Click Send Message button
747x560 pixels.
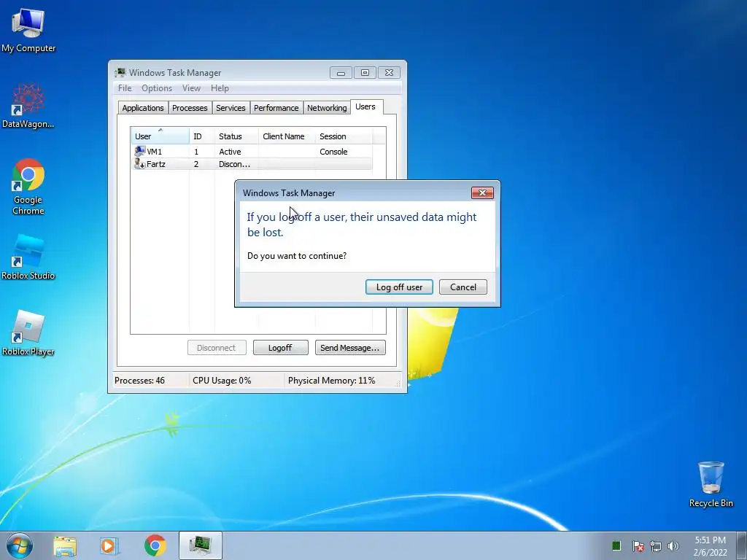pyautogui.click(x=350, y=348)
